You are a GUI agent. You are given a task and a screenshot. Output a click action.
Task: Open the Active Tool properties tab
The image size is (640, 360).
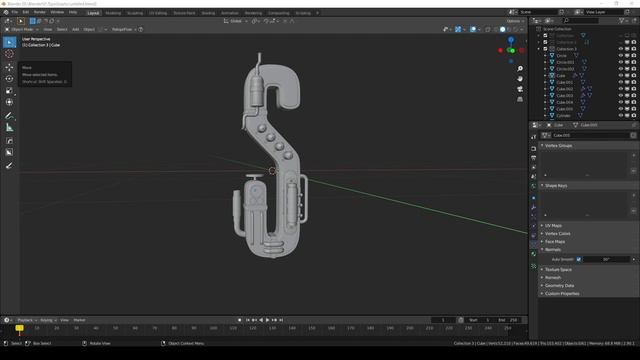coord(533,137)
